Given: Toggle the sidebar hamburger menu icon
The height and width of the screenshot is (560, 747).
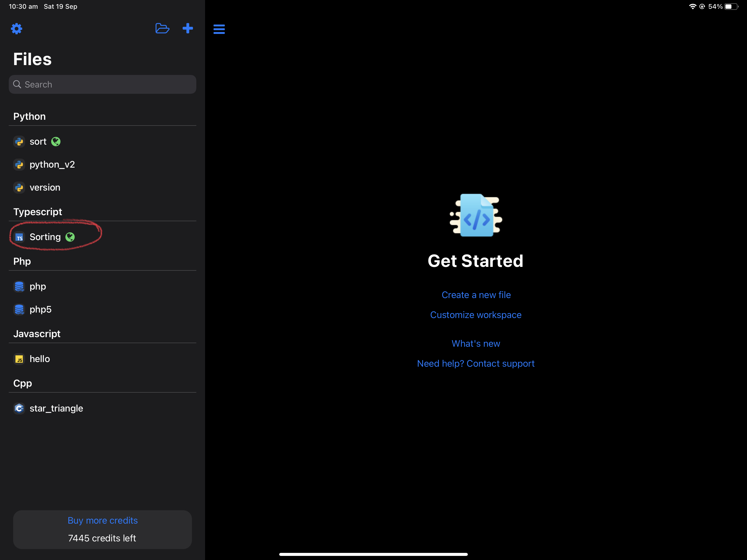Looking at the screenshot, I should pyautogui.click(x=219, y=29).
